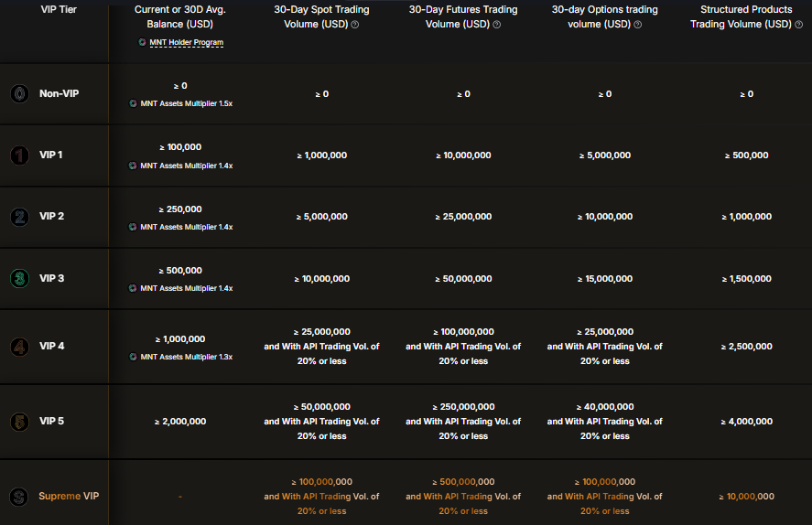
Task: Click info icon beside Structured Products Trading Volume
Action: point(798,25)
